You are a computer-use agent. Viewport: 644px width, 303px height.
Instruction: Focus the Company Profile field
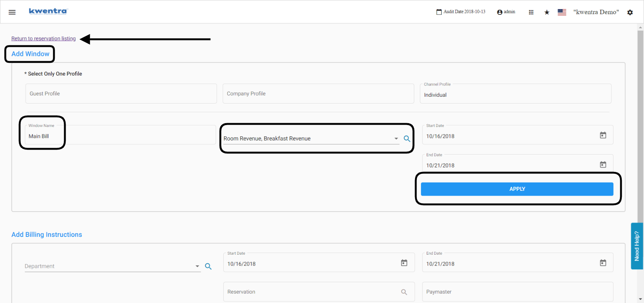click(318, 93)
